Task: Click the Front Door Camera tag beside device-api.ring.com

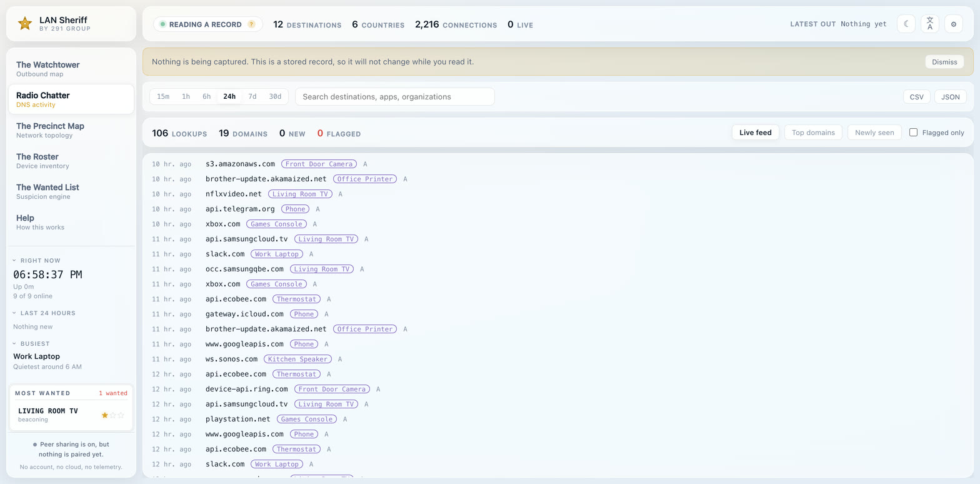Action: [332, 389]
